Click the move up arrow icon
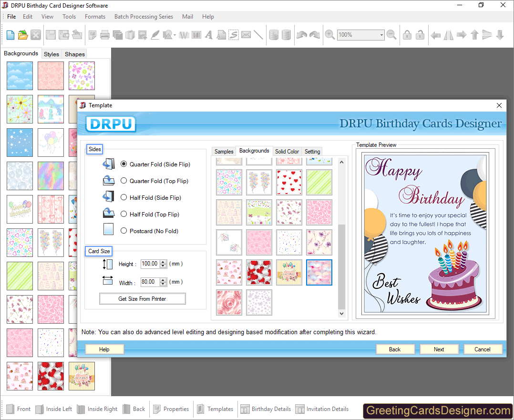This screenshot has height=420, width=514. [474, 35]
